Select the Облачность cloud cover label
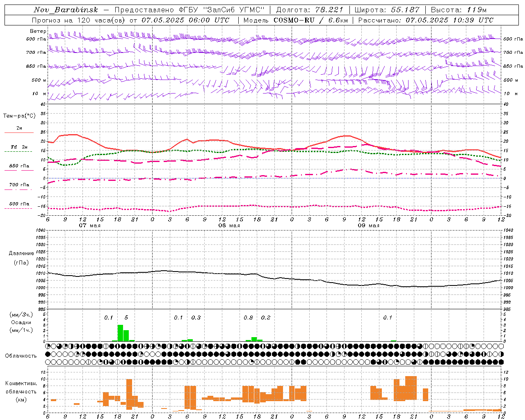 tap(21, 356)
